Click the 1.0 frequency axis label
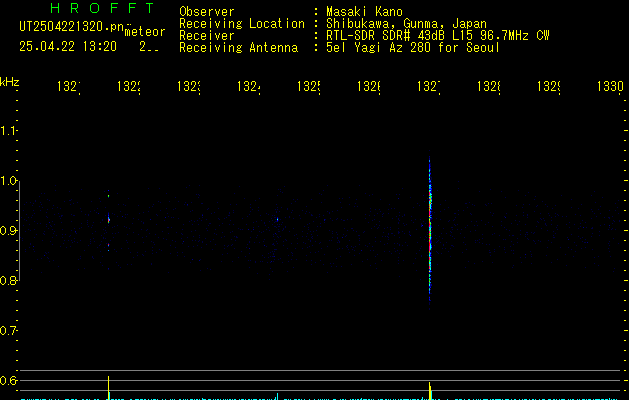629x400 pixels. pos(8,181)
